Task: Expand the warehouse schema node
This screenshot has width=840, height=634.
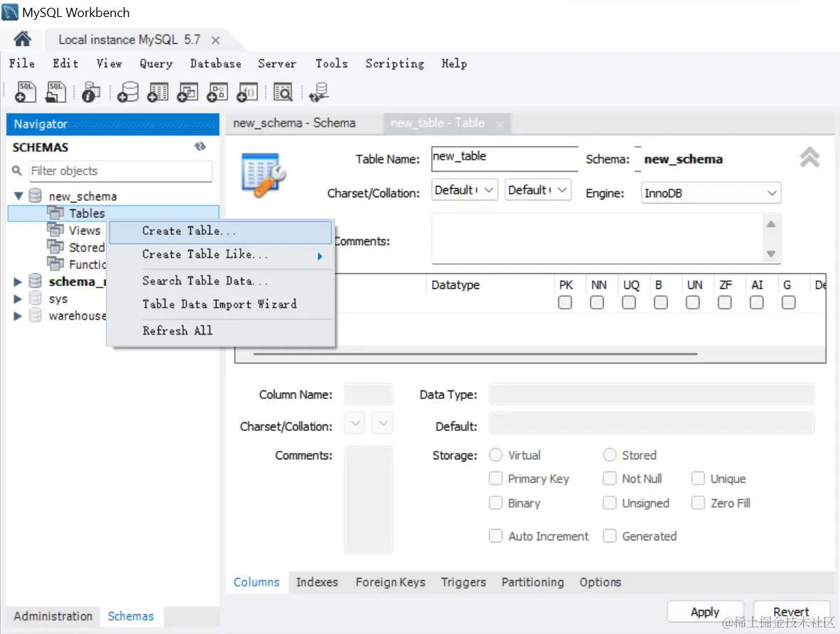Action: (18, 316)
